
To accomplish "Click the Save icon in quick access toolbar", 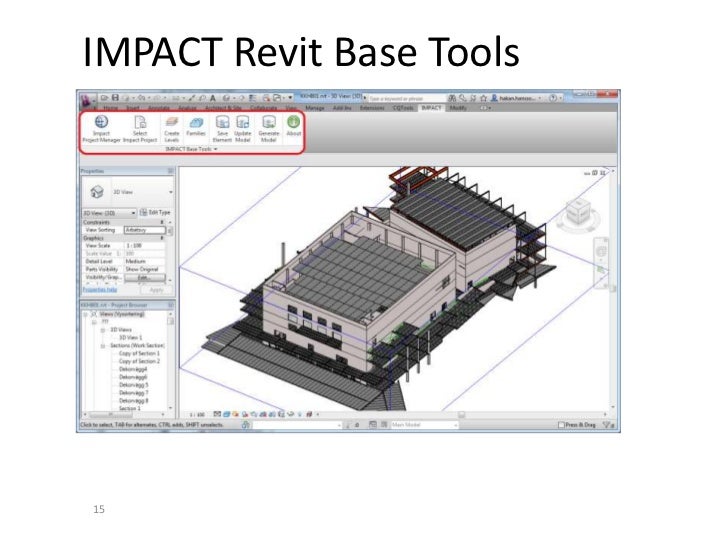I will point(115,98).
